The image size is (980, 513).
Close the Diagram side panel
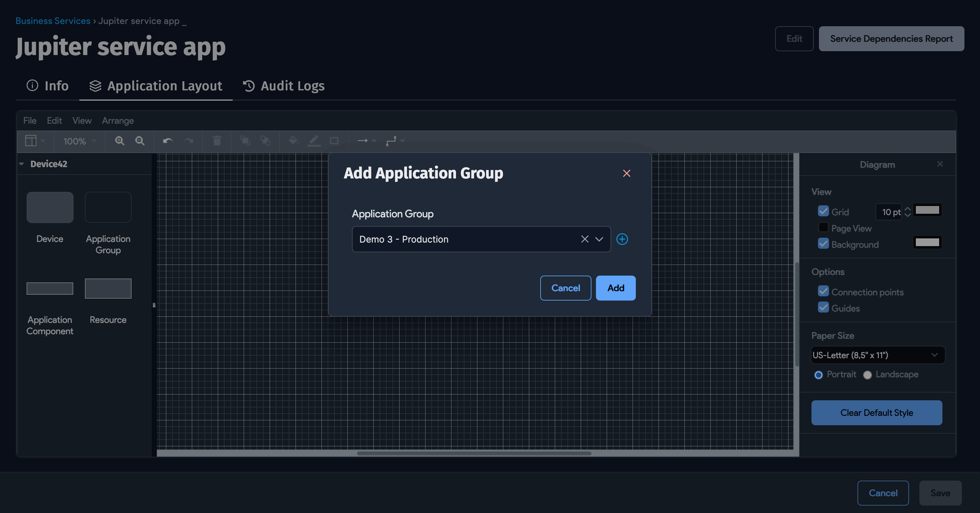[x=940, y=164]
